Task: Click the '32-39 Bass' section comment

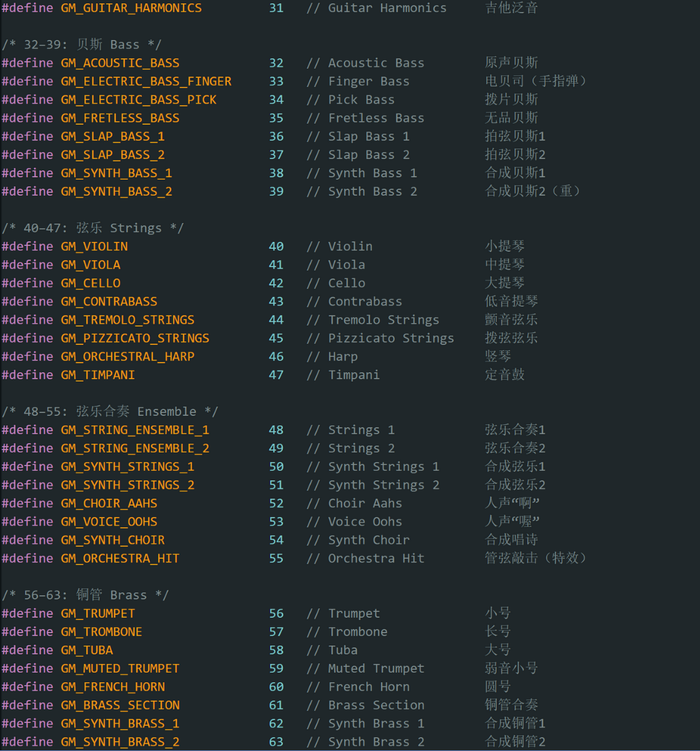Action: (x=82, y=44)
